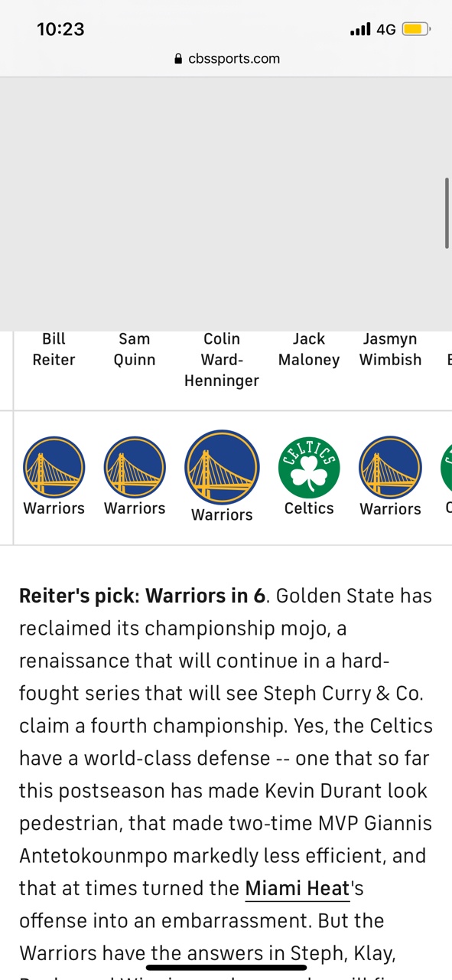Screen dimensions: 452x980
Task: Select the Sam Quinn column header
Action: pyautogui.click(x=135, y=349)
